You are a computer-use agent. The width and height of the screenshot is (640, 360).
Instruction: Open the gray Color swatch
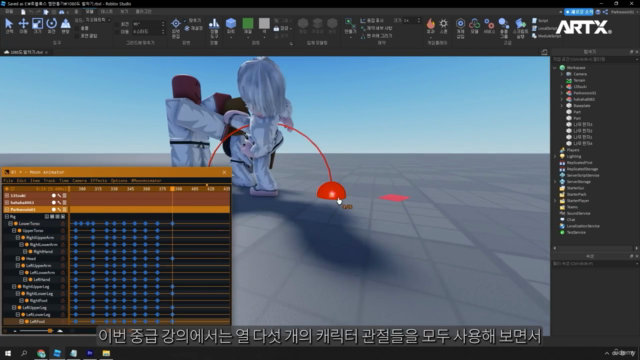[264, 24]
